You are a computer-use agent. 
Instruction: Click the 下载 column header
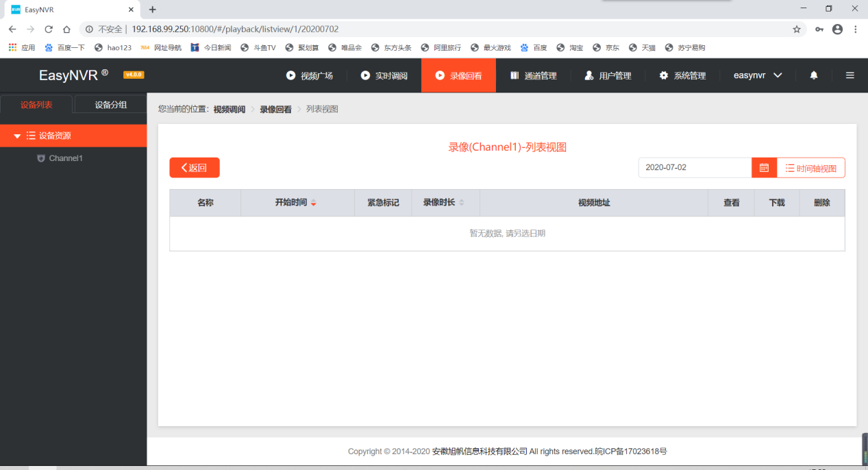tap(777, 203)
